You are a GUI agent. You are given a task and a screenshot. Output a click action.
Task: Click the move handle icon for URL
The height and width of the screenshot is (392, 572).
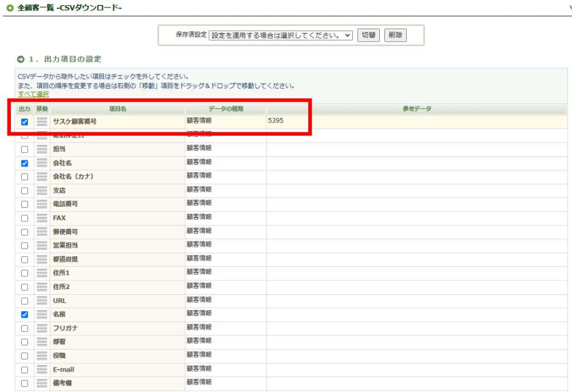pos(42,300)
